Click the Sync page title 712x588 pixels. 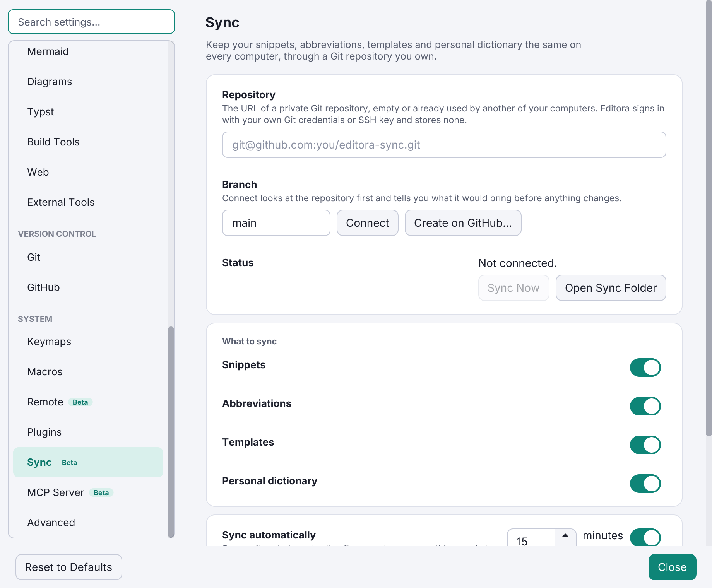tap(222, 22)
